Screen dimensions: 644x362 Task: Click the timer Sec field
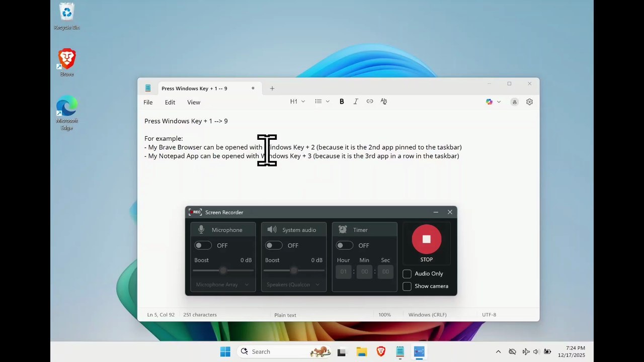(x=385, y=271)
